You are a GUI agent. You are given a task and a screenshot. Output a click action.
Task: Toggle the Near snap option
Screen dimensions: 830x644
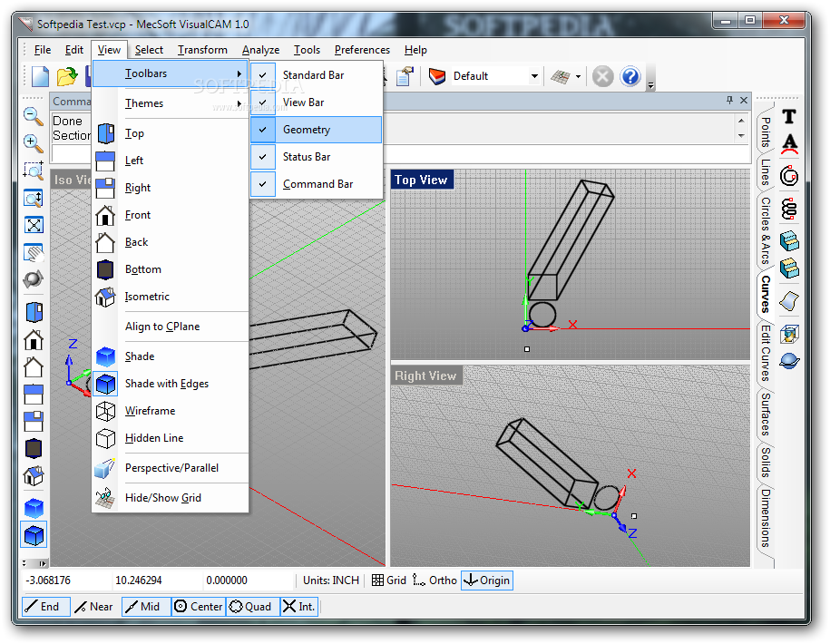click(x=94, y=607)
